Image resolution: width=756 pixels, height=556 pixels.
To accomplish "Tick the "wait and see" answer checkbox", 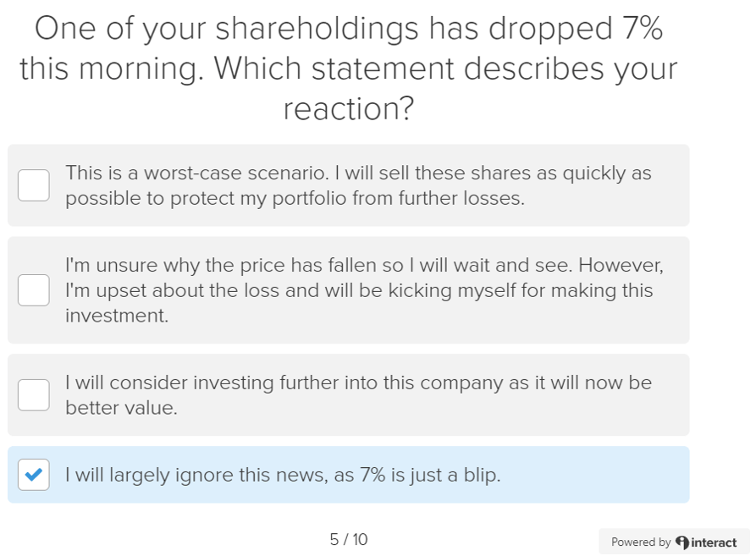I will point(34,290).
